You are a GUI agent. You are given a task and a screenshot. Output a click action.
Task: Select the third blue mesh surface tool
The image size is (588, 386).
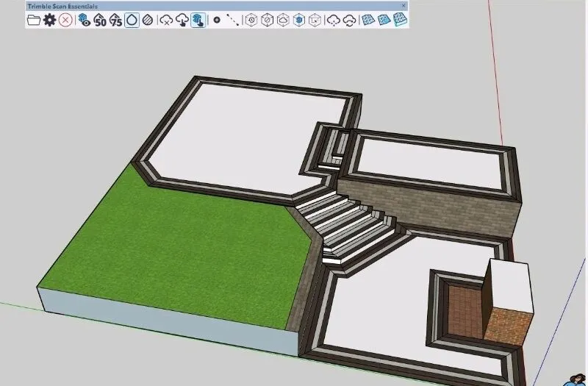pyautogui.click(x=400, y=20)
